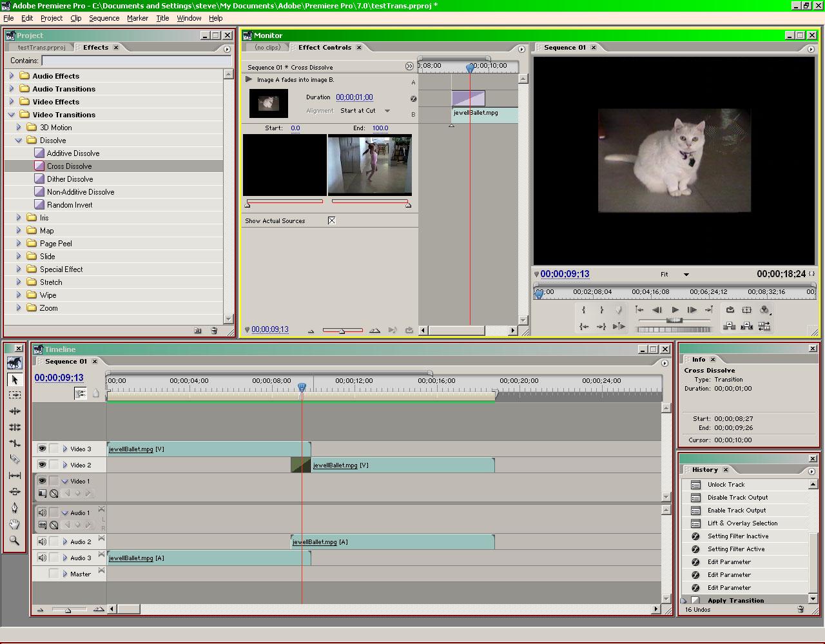Toggle Safe Margins in Monitor
This screenshot has width=825, height=644.
click(x=747, y=310)
